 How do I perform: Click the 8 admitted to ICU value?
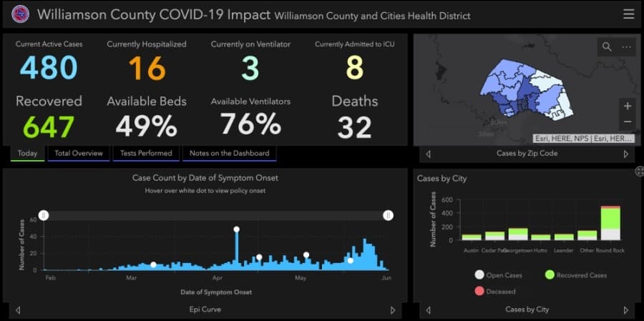pos(355,67)
